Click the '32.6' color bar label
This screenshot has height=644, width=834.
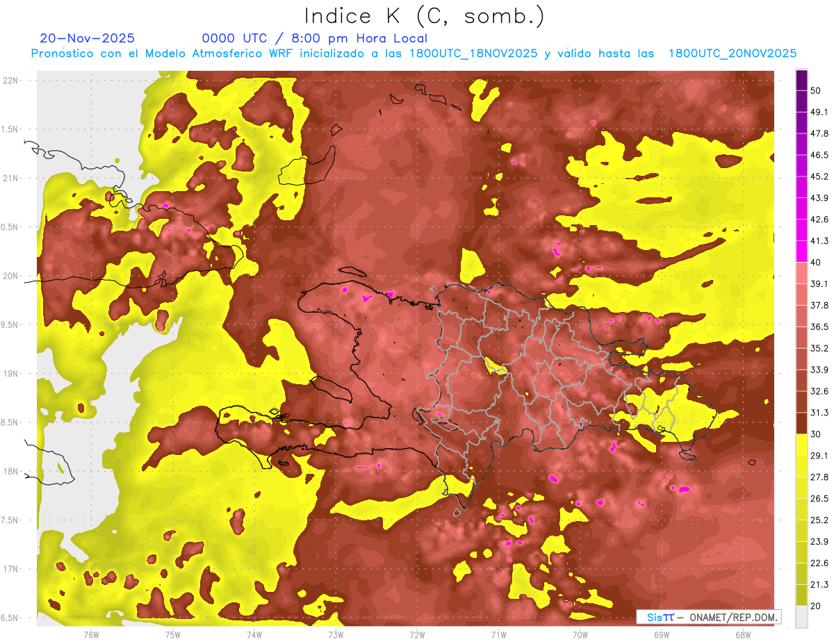(819, 391)
